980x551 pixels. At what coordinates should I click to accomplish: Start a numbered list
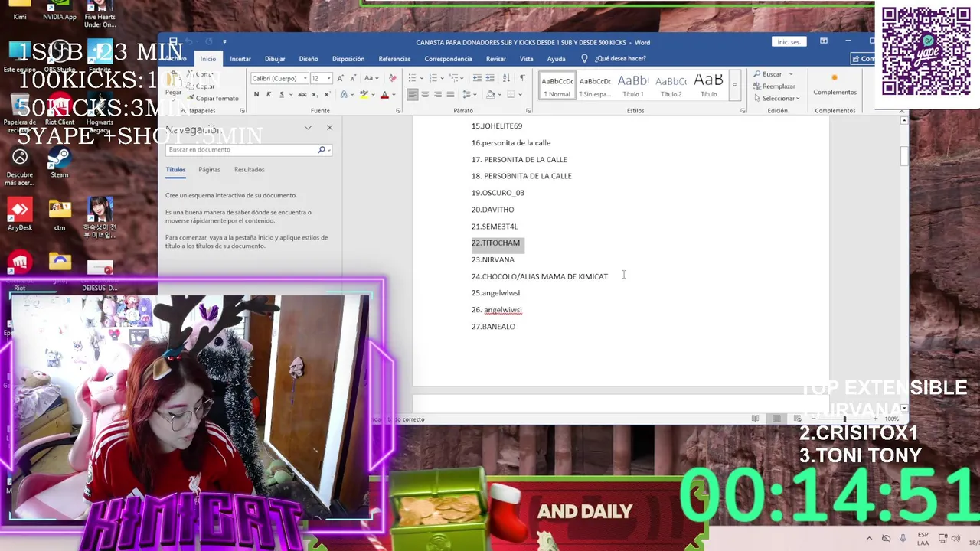(433, 78)
